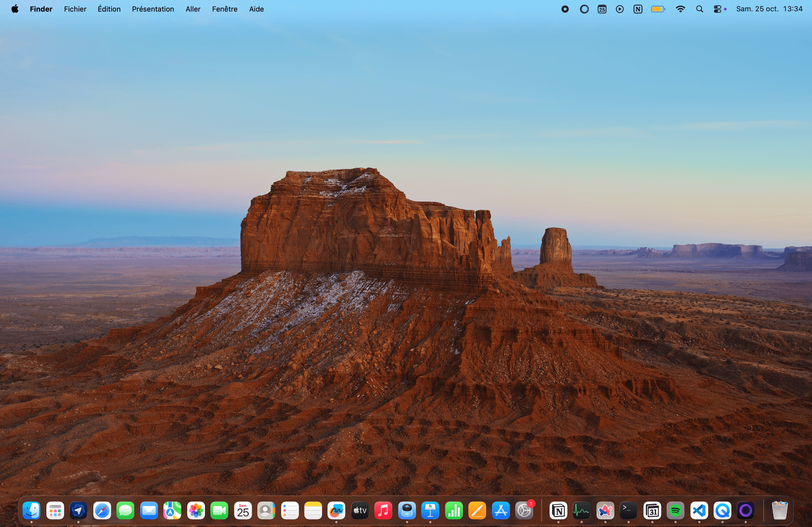Open the Itsycal calendar dropdown
The width and height of the screenshot is (812, 527).
601,9
